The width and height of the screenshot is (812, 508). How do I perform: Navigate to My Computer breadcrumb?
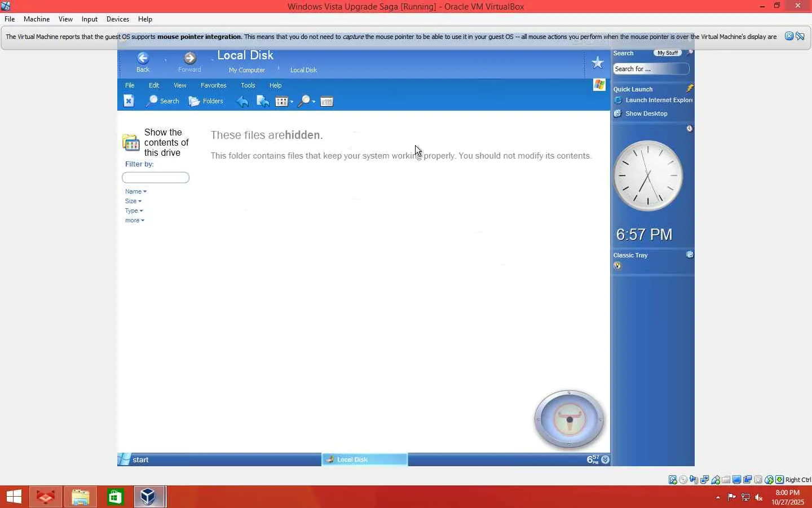[247, 70]
